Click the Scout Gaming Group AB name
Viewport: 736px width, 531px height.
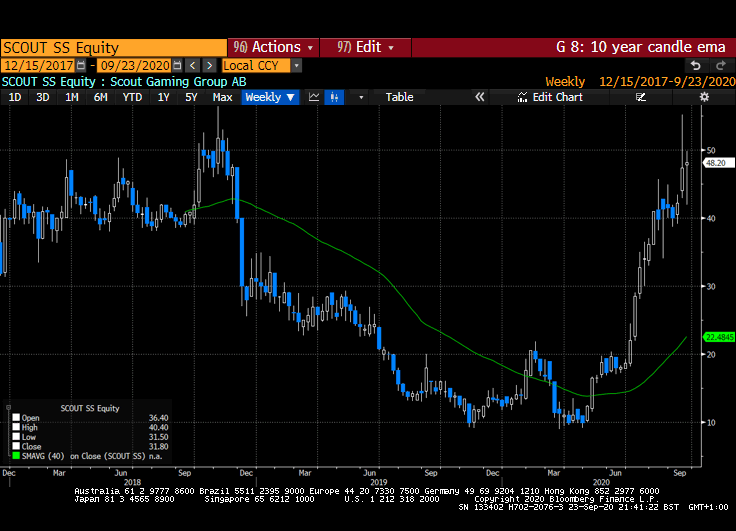pyautogui.click(x=178, y=82)
